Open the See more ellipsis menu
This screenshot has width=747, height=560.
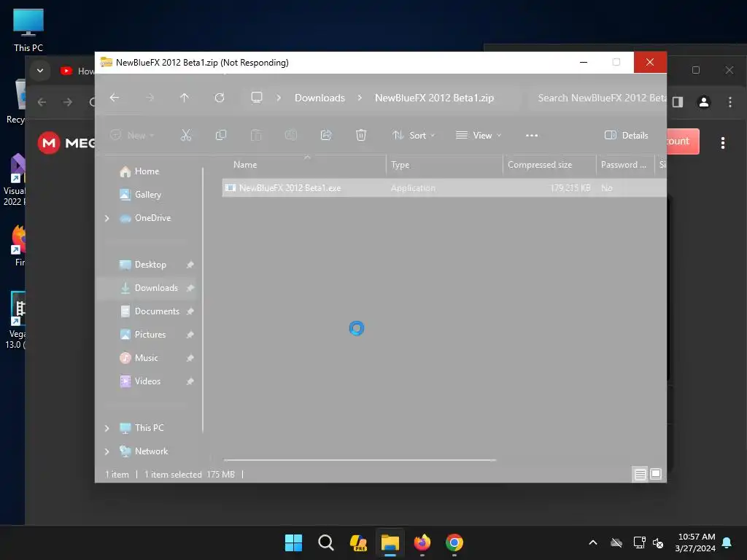(x=532, y=135)
